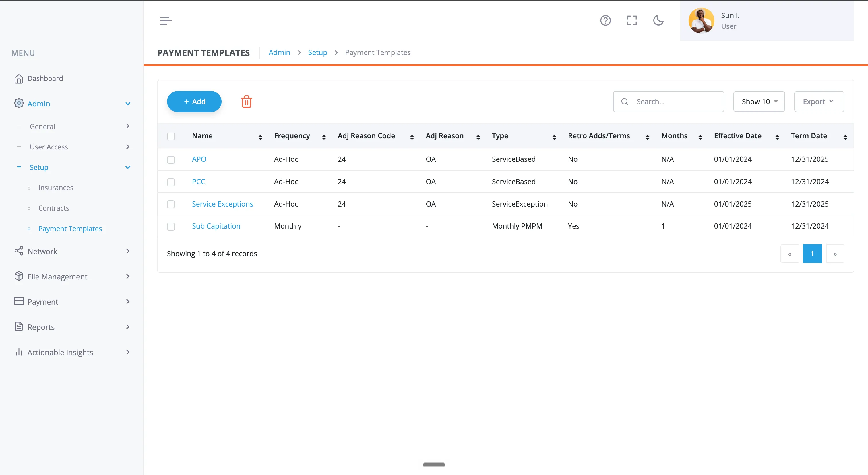The width and height of the screenshot is (868, 475).
Task: Switch to dark mode moon icon
Action: pos(658,21)
